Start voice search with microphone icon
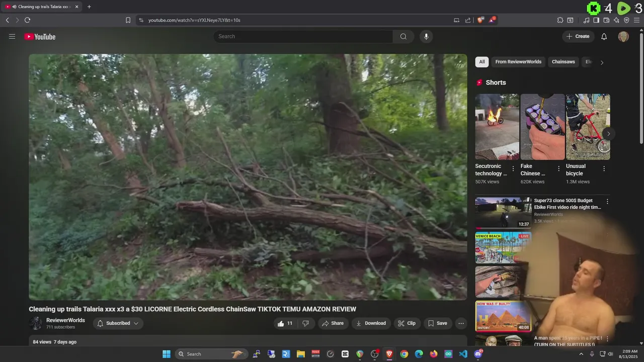 coord(426,36)
